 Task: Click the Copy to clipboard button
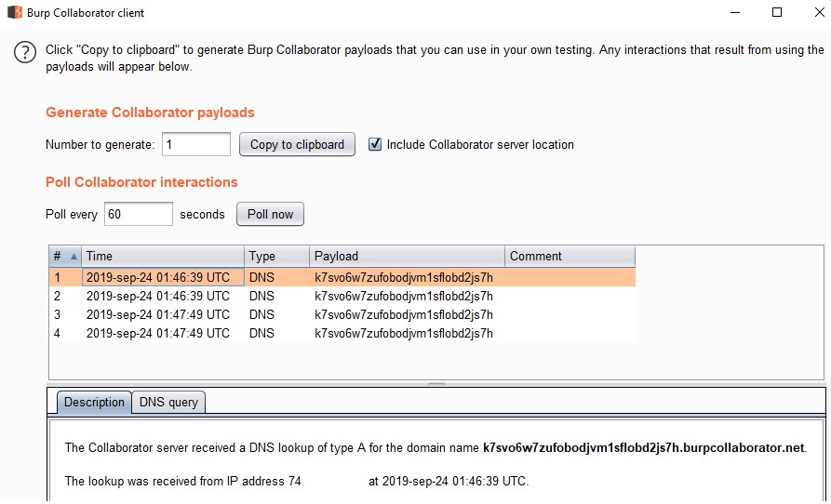coord(297,144)
